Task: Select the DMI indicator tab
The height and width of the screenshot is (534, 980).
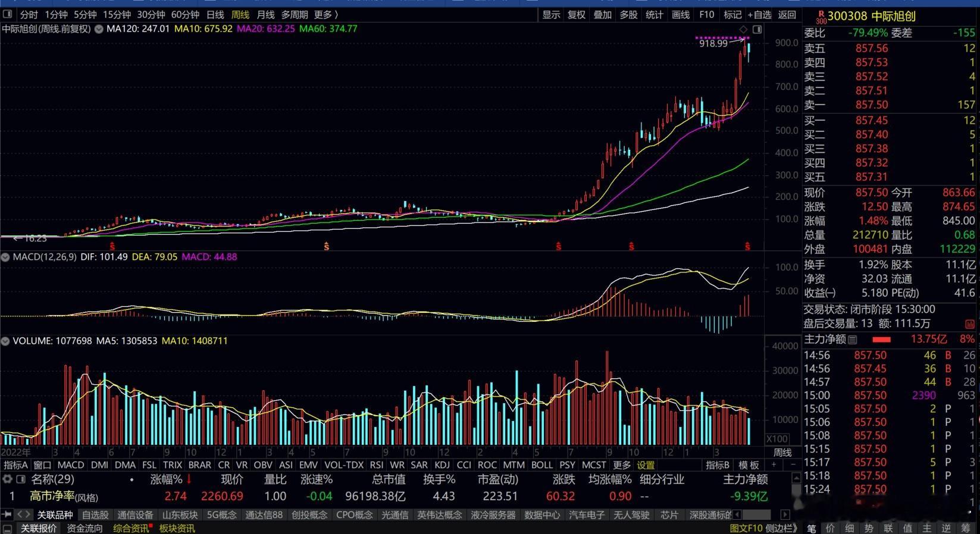Action: click(99, 465)
